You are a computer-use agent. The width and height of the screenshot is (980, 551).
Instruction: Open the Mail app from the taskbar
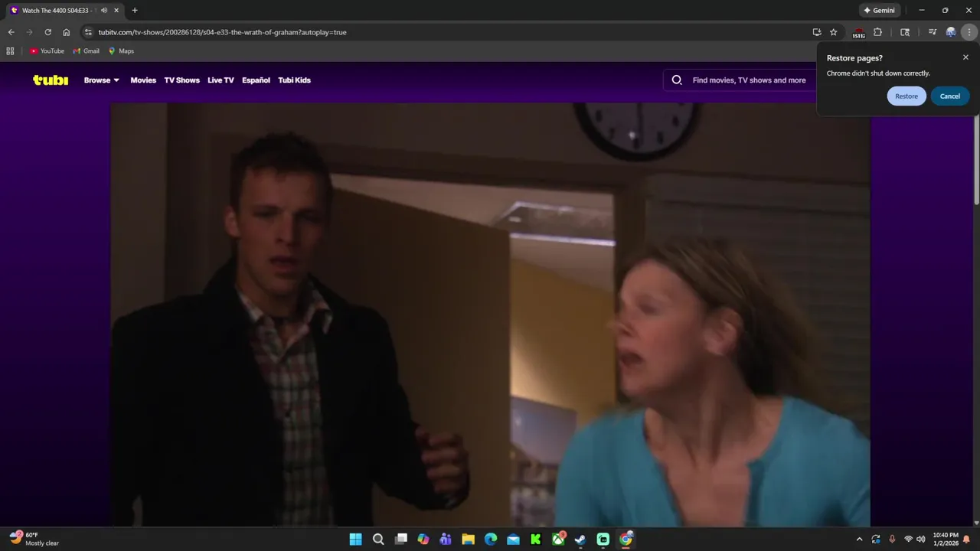tap(513, 540)
